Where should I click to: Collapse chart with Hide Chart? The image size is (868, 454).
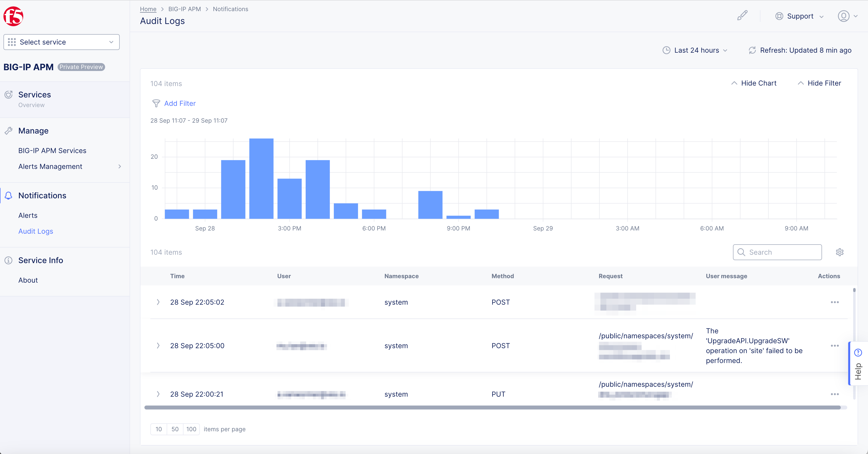coord(754,83)
